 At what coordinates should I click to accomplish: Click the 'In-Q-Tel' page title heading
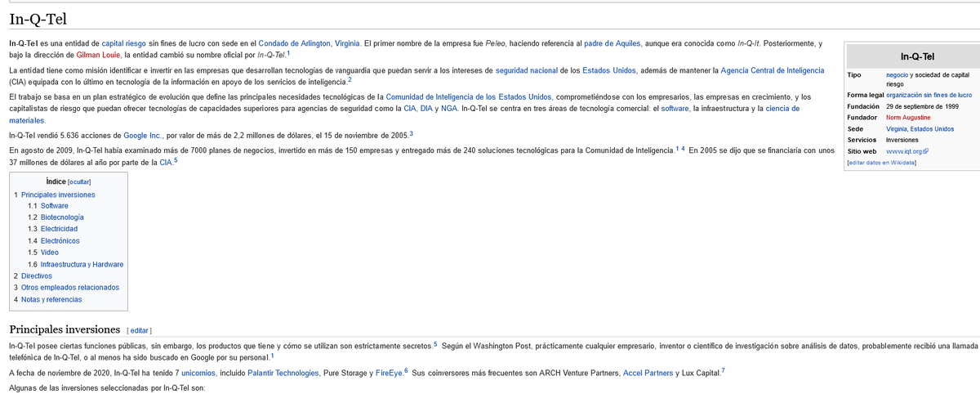38,18
